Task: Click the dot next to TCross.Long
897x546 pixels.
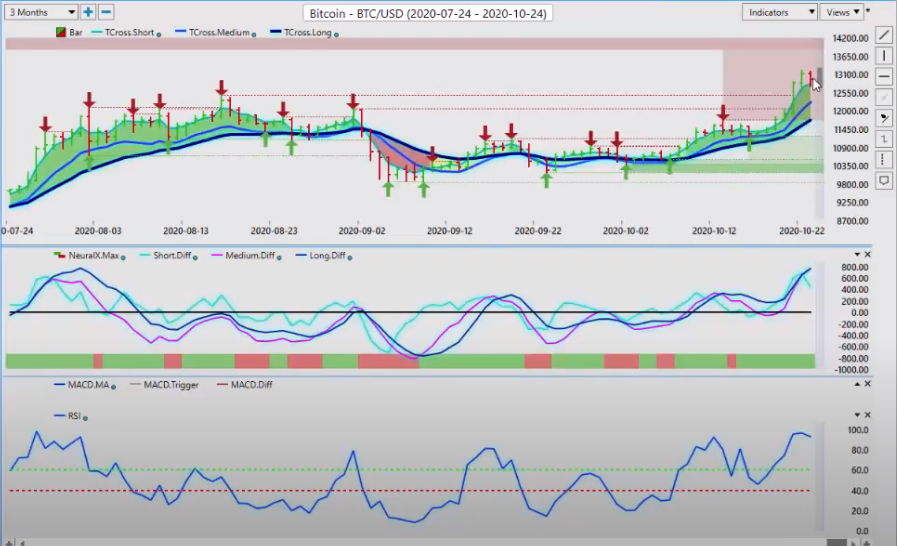Action: coord(336,34)
